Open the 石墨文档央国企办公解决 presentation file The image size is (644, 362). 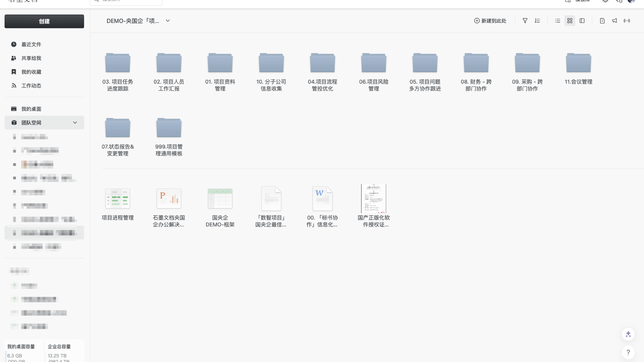[169, 208]
